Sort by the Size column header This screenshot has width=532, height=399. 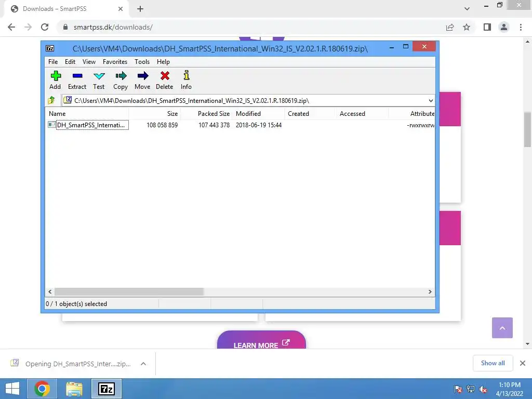(x=154, y=114)
